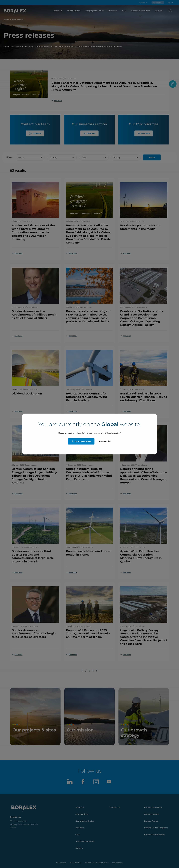179x868 pixels.
Task: Open the Our growth strategy image tile
Action: click(x=144, y=716)
